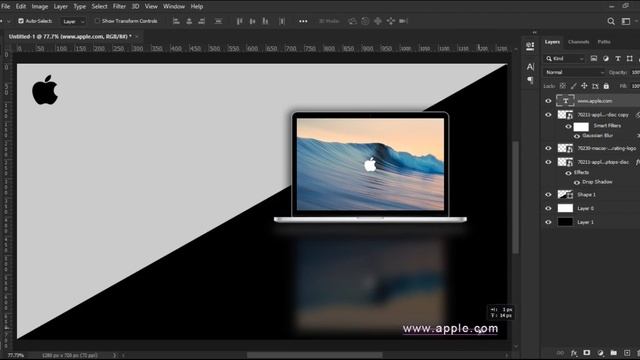Click the align top edges icon
This screenshot has width=640, height=360.
point(240,21)
